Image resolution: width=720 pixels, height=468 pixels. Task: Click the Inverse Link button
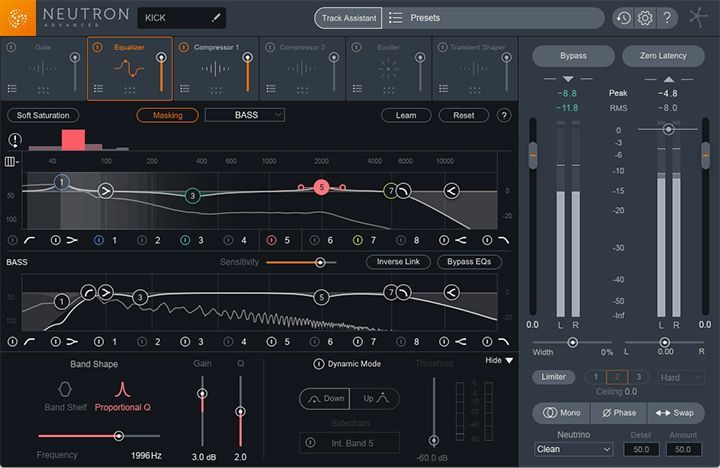[x=398, y=262]
